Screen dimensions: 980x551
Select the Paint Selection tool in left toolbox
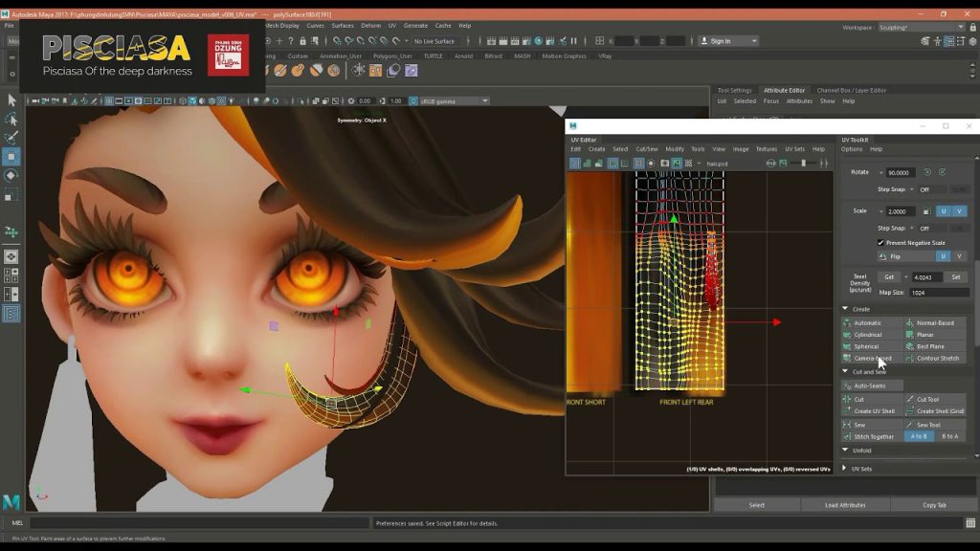[x=11, y=138]
